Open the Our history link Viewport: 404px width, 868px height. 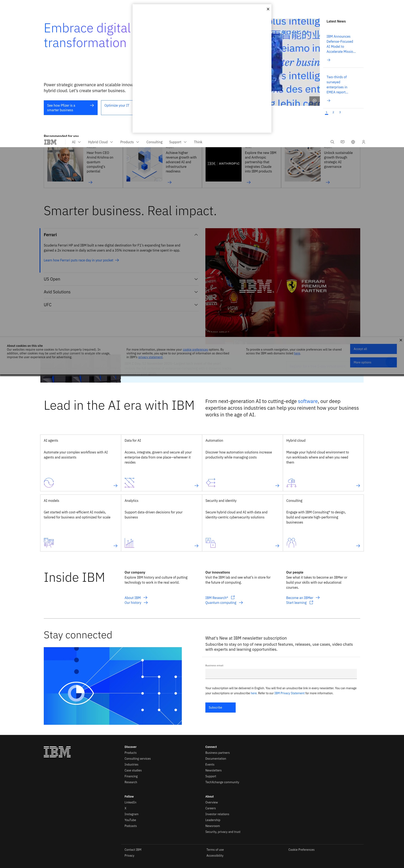[136, 603]
